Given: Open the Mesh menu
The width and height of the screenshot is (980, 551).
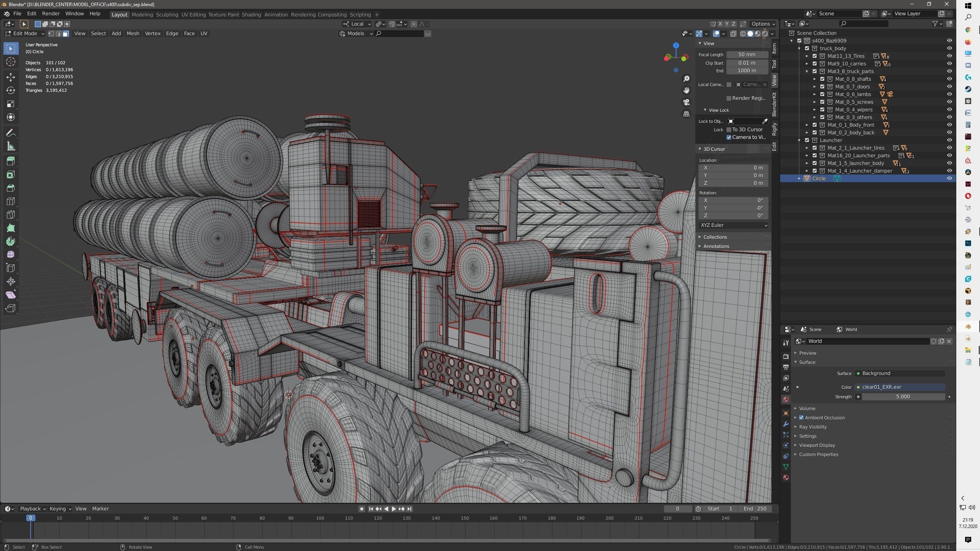Looking at the screenshot, I should pos(133,34).
